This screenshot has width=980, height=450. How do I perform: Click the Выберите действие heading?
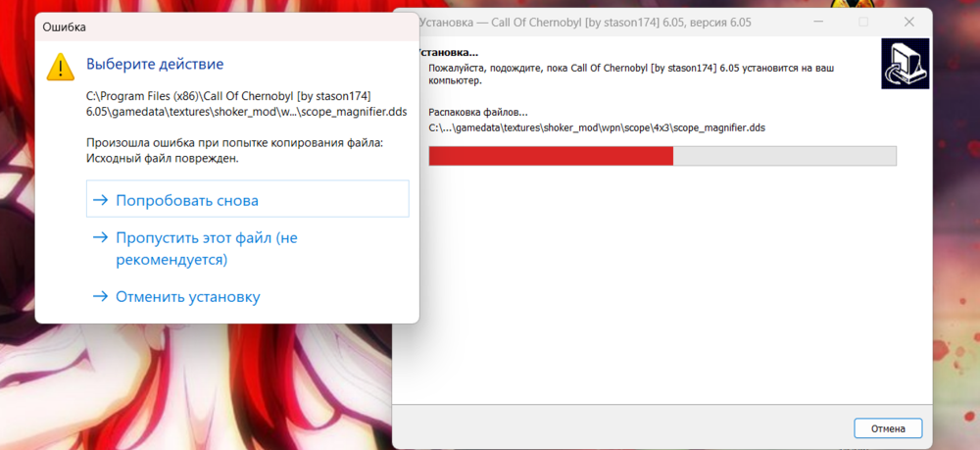point(155,64)
